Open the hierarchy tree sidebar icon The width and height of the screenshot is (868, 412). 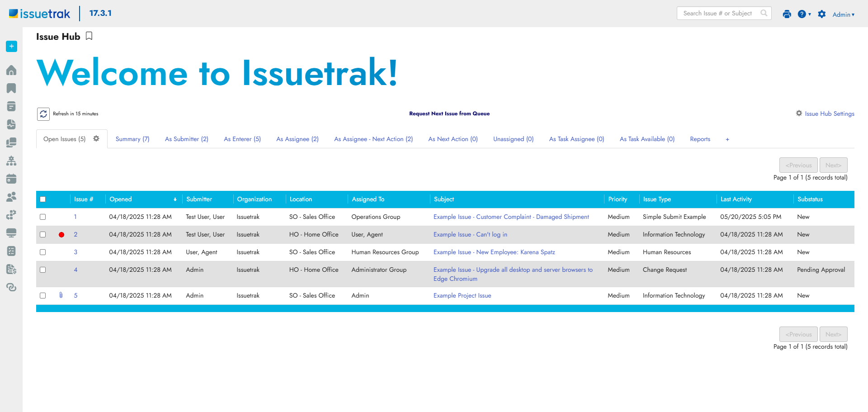pos(12,161)
